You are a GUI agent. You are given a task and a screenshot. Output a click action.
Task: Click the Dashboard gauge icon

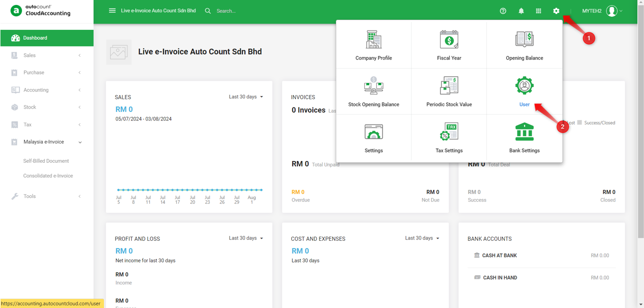point(15,38)
